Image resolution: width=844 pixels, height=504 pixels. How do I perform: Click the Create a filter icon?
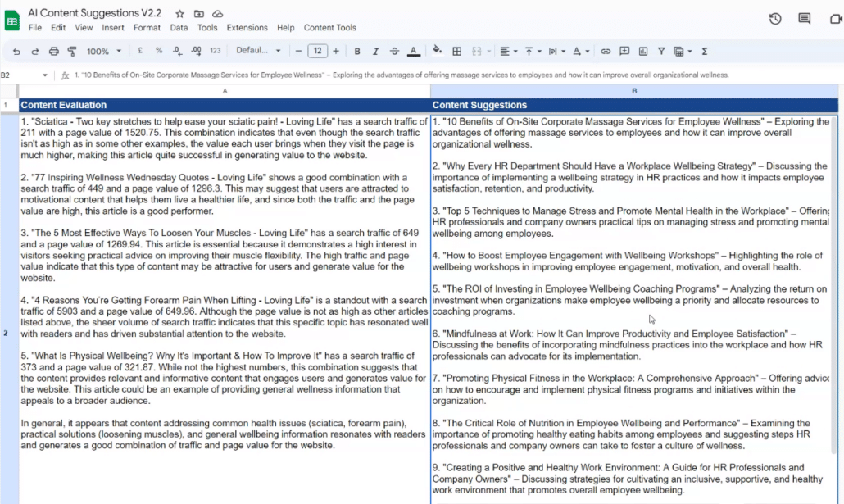tap(661, 51)
